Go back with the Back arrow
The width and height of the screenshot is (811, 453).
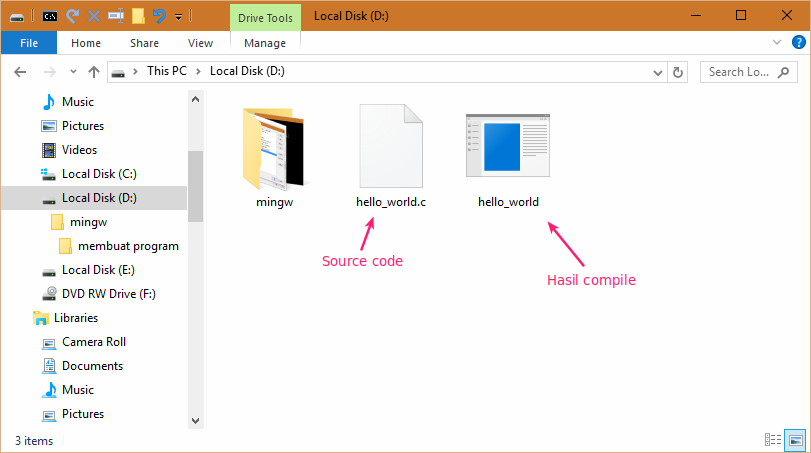[20, 72]
